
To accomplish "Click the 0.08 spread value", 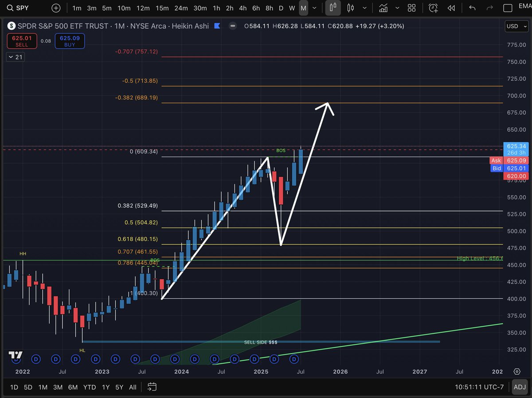I will click(46, 41).
